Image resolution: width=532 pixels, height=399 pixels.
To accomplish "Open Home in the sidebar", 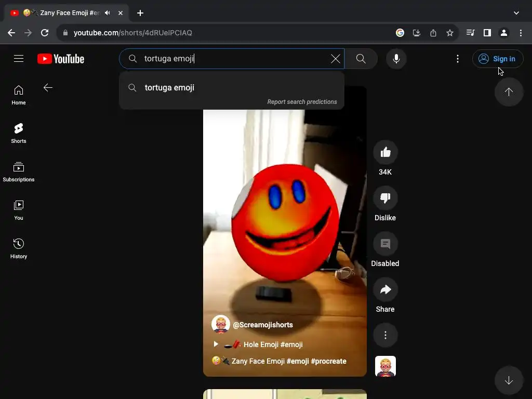I will pos(19,96).
